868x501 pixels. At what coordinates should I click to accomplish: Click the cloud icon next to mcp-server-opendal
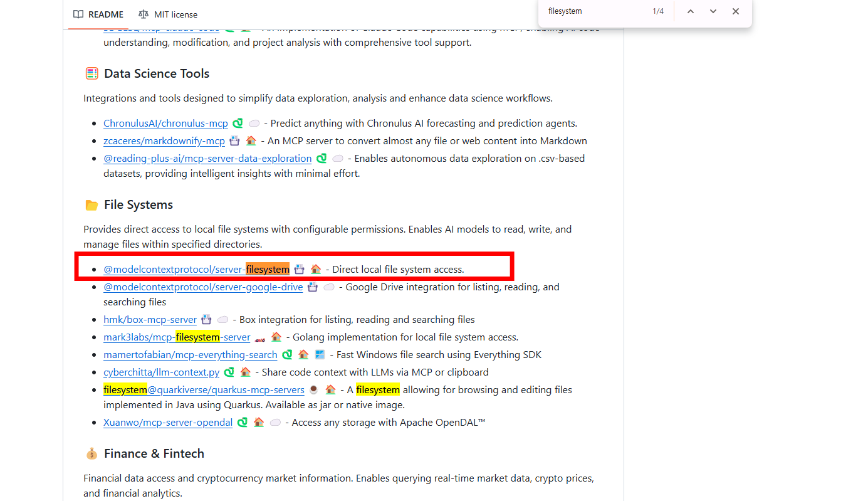(x=275, y=423)
